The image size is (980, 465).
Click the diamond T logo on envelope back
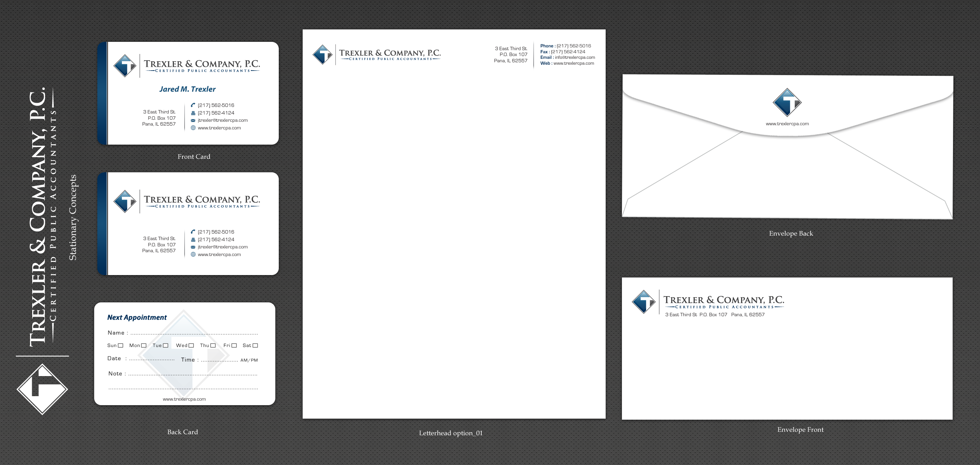[787, 102]
